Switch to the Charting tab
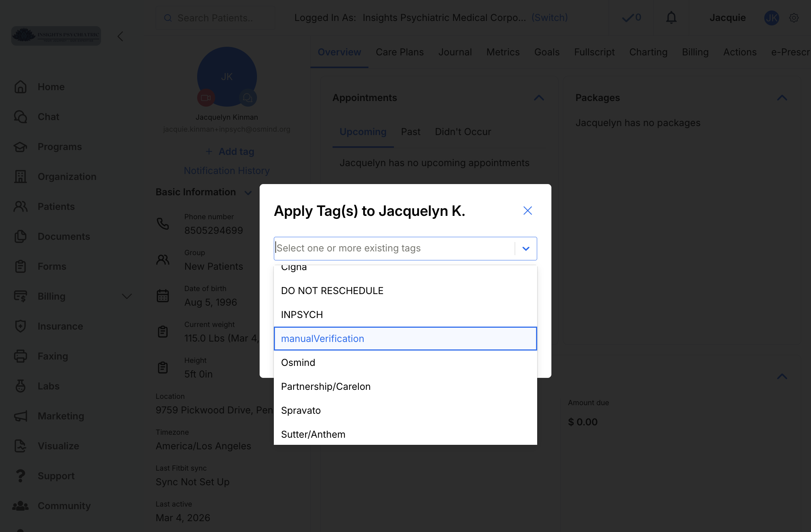The image size is (811, 532). (x=648, y=52)
